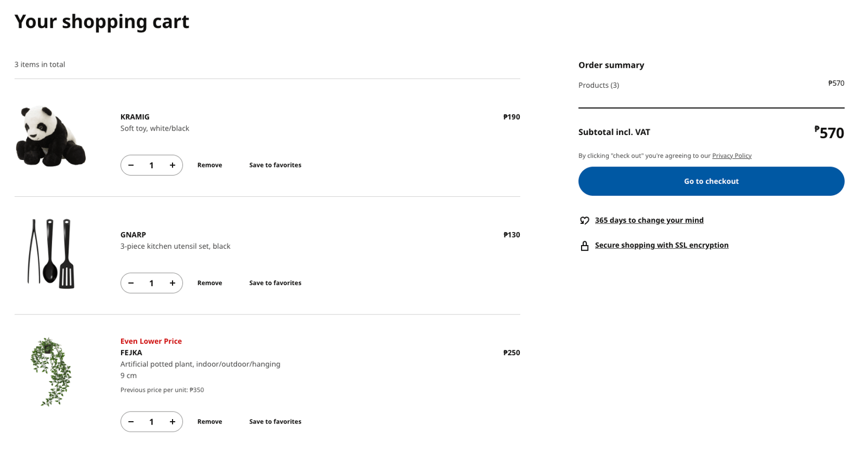
Task: Save KRAMIG to favorites
Action: [x=275, y=165]
